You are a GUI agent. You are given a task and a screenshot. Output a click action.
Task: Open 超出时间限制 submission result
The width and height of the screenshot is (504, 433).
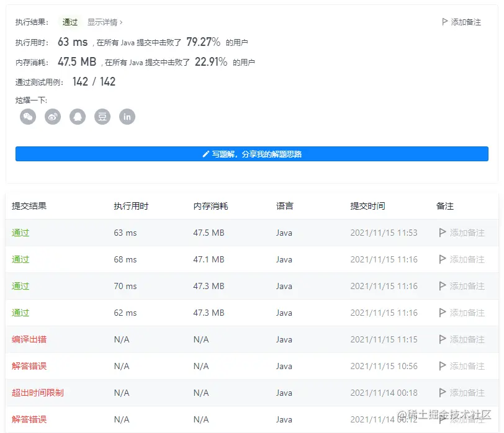(x=38, y=393)
